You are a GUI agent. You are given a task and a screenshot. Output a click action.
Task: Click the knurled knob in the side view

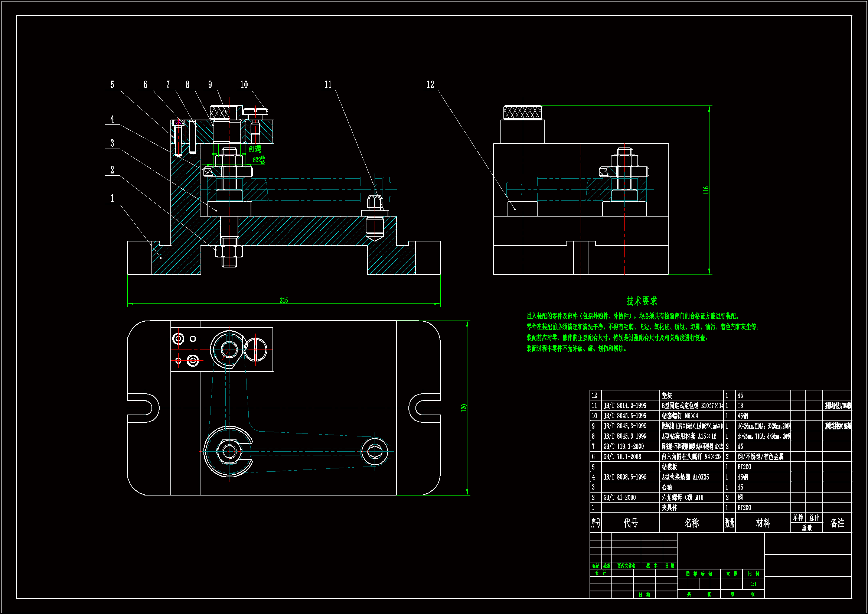[522, 113]
